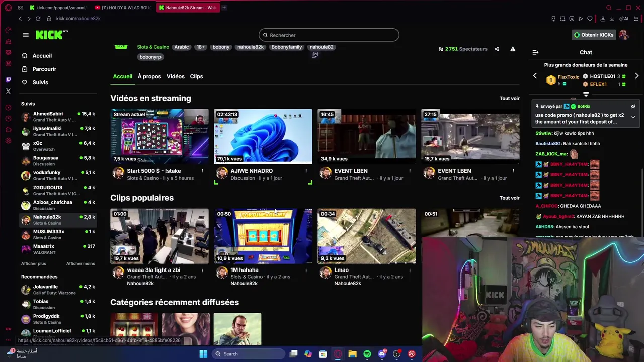Click the Opera menu logo
This screenshot has width=644, height=362.
(x=8, y=8)
